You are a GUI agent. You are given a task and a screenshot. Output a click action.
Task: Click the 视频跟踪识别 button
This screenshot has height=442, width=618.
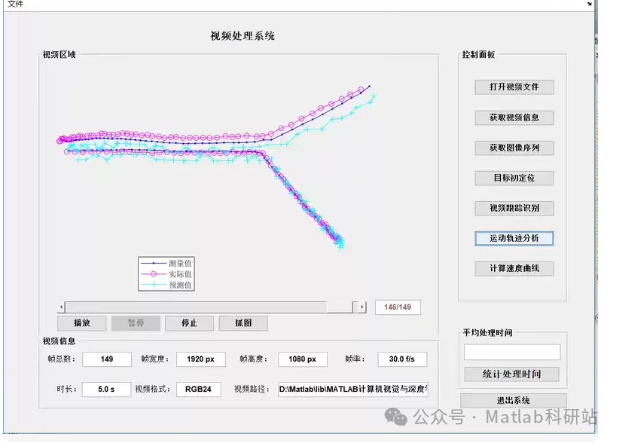tap(514, 208)
